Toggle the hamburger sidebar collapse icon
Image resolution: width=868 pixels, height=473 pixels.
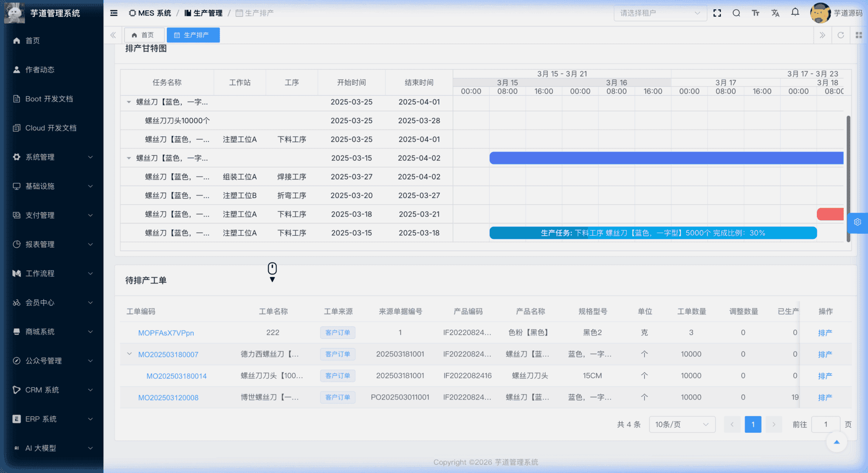coord(114,13)
